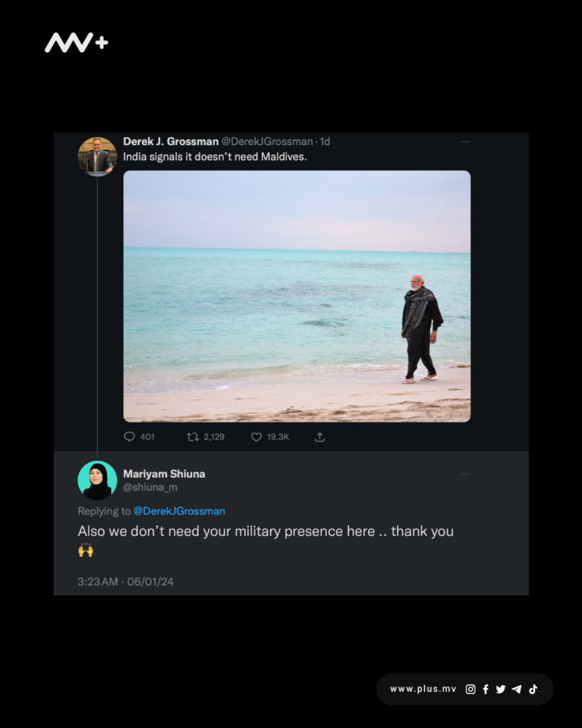Retweet Derek J. Grossman's tweet
Viewport: 582px width, 728px height.
click(x=193, y=437)
